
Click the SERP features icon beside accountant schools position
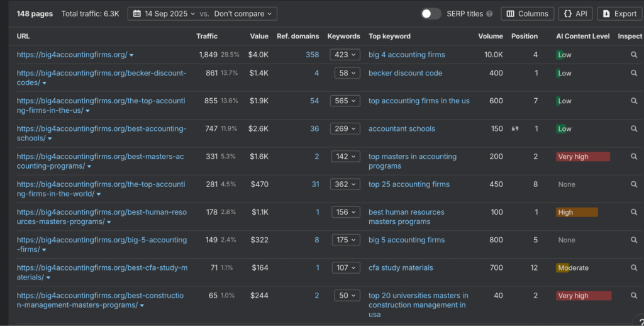[x=515, y=129]
